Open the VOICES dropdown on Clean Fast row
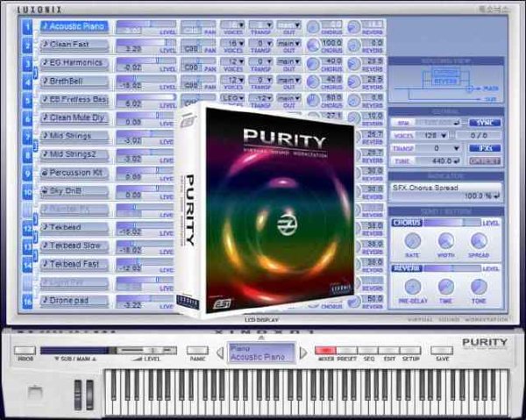 232,43
